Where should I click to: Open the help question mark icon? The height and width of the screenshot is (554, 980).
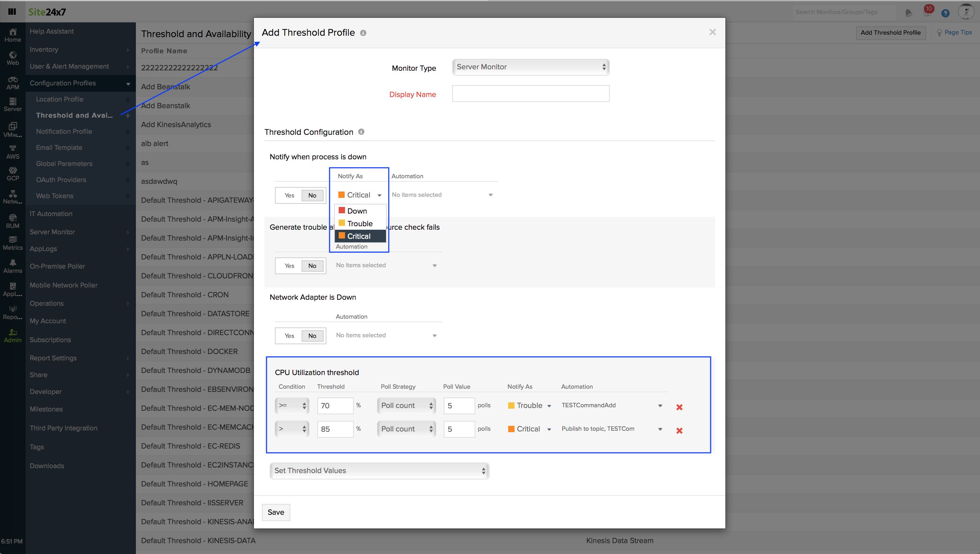[945, 13]
